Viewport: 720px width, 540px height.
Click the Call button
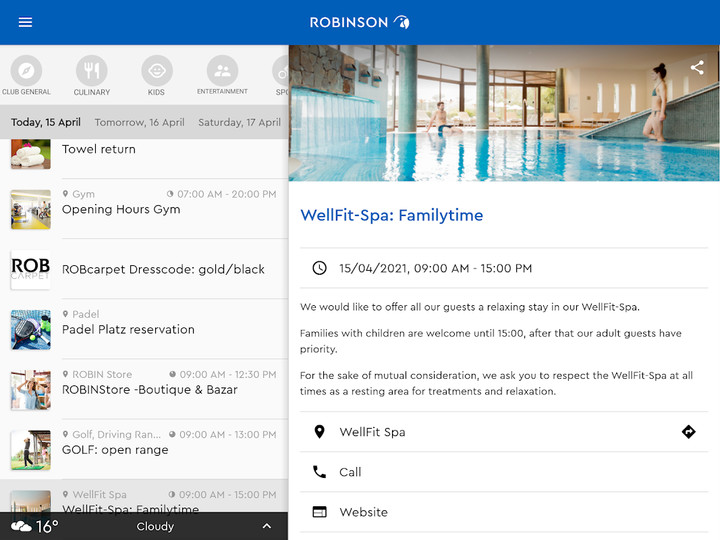pos(504,472)
